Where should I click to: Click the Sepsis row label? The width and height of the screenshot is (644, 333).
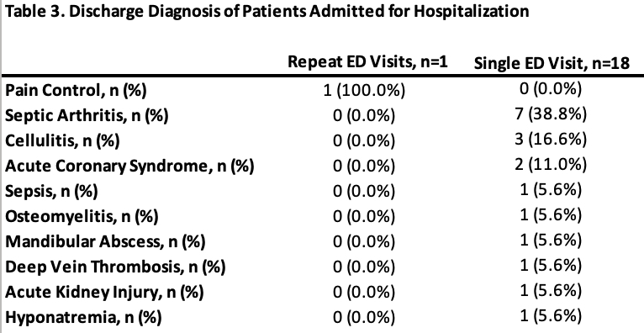(x=51, y=192)
